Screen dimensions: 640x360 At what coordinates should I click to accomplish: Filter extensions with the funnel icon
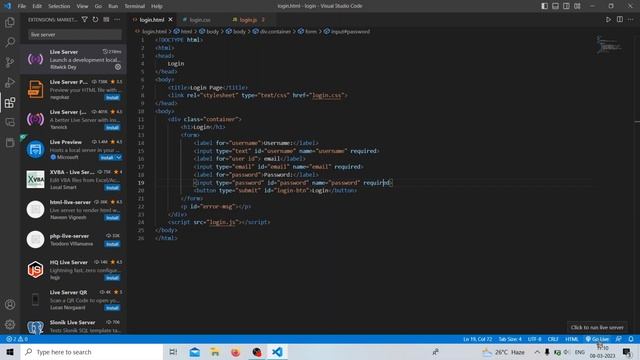coord(84,19)
